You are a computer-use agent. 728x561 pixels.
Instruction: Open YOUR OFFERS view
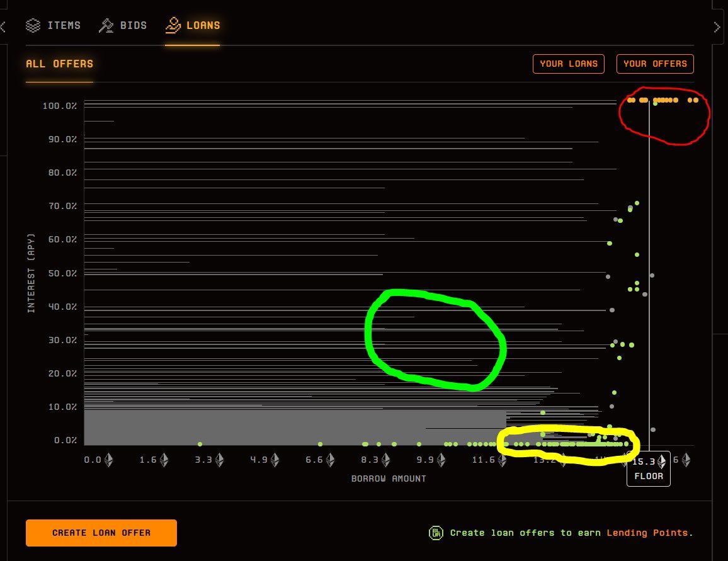click(x=655, y=64)
